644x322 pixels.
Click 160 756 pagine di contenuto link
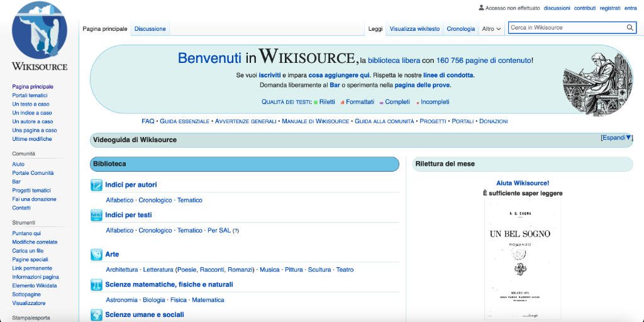(484, 60)
